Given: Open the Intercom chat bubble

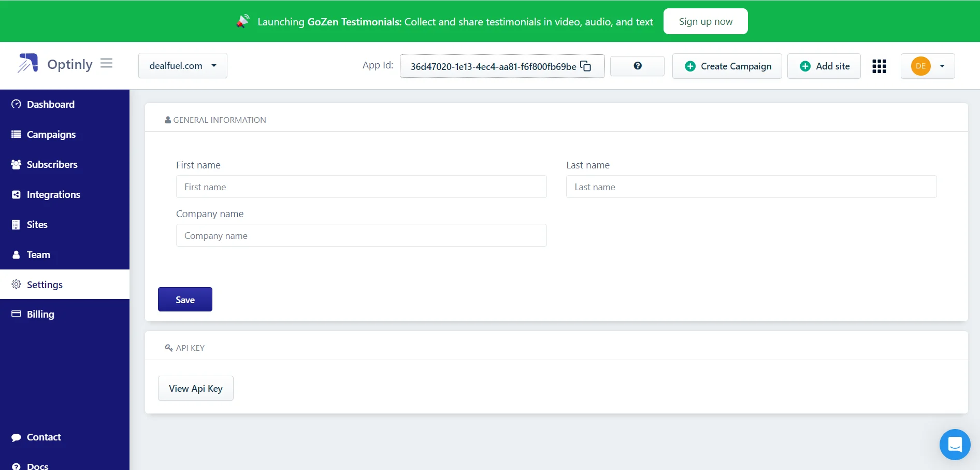Looking at the screenshot, I should [955, 444].
